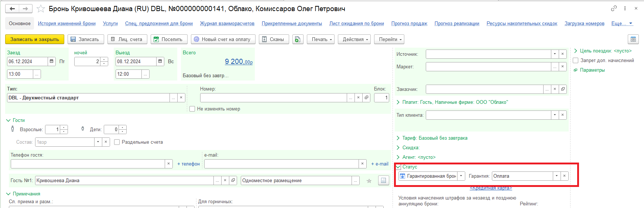Open Гарантия dropdown list
Viewport: 644px width, 208px height.
pos(556,176)
